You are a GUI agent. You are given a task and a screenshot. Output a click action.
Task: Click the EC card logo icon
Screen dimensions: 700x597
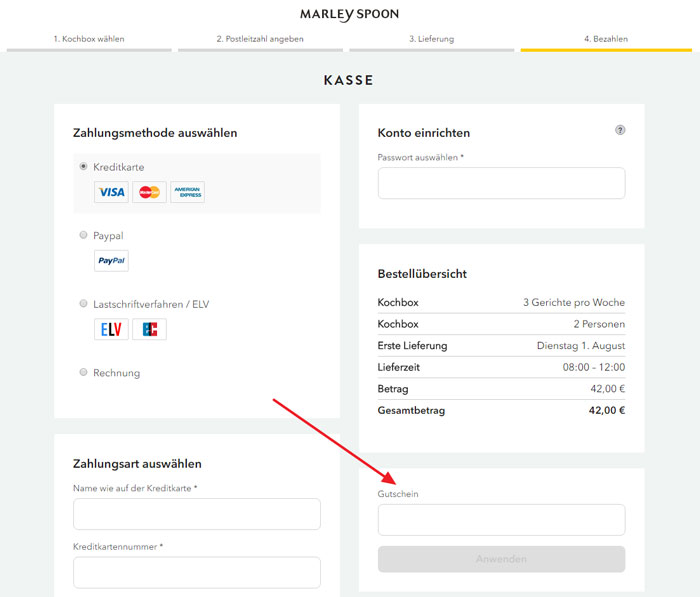[x=150, y=329]
